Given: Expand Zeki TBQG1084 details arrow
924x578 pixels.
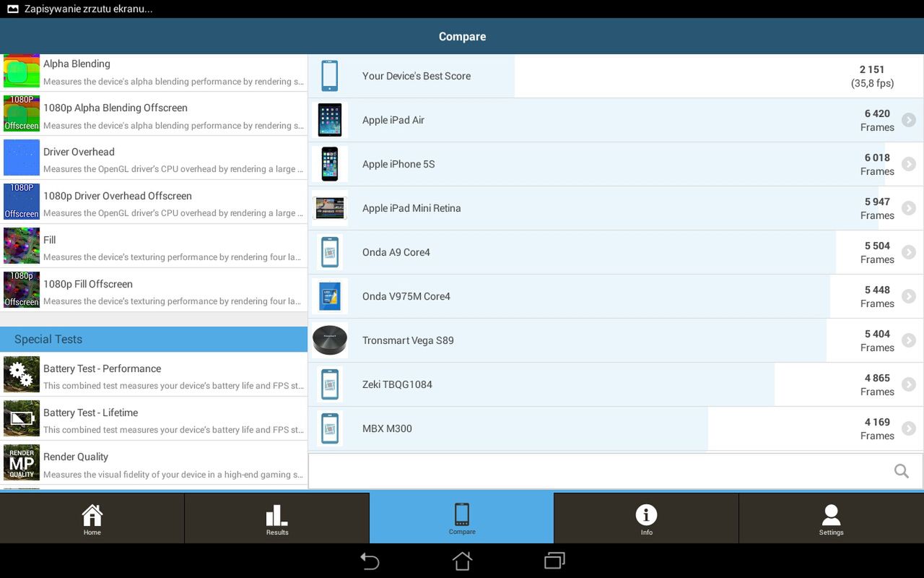Looking at the screenshot, I should pyautogui.click(x=909, y=384).
